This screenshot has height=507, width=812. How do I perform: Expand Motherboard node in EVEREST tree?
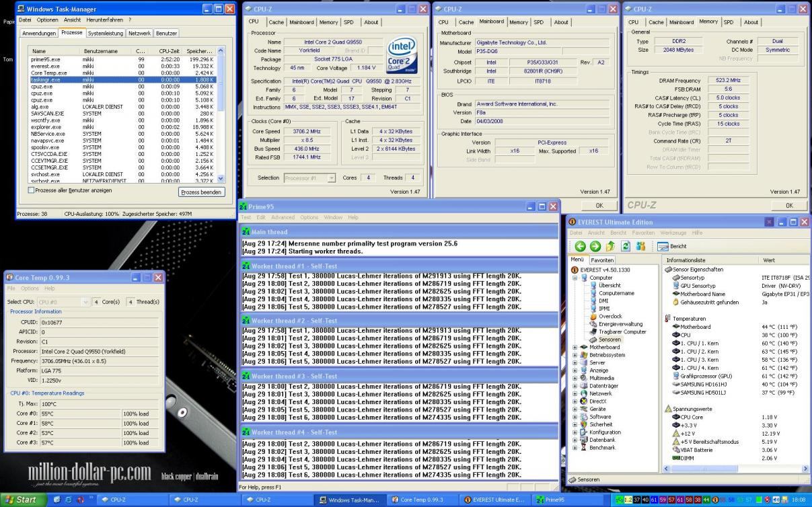tap(575, 347)
